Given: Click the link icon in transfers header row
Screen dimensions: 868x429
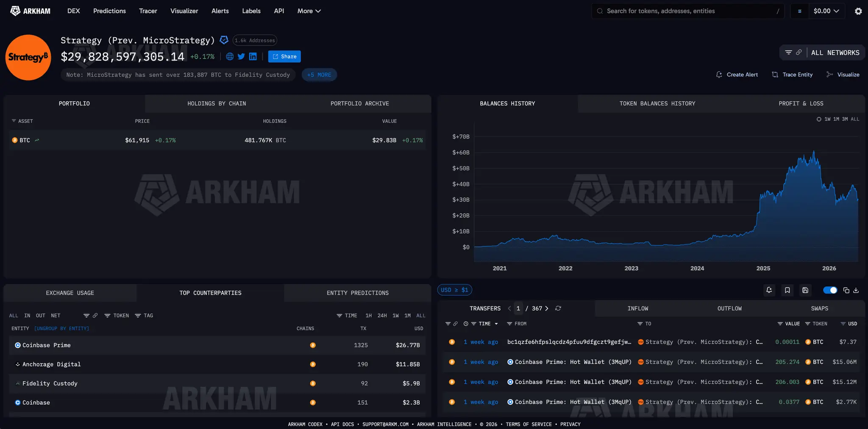Looking at the screenshot, I should pyautogui.click(x=455, y=324).
